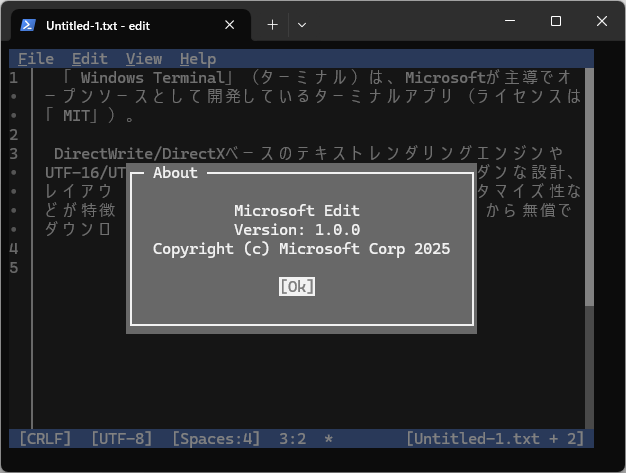Screen dimensions: 626x473
Task: Open the File menu
Action: coord(36,59)
